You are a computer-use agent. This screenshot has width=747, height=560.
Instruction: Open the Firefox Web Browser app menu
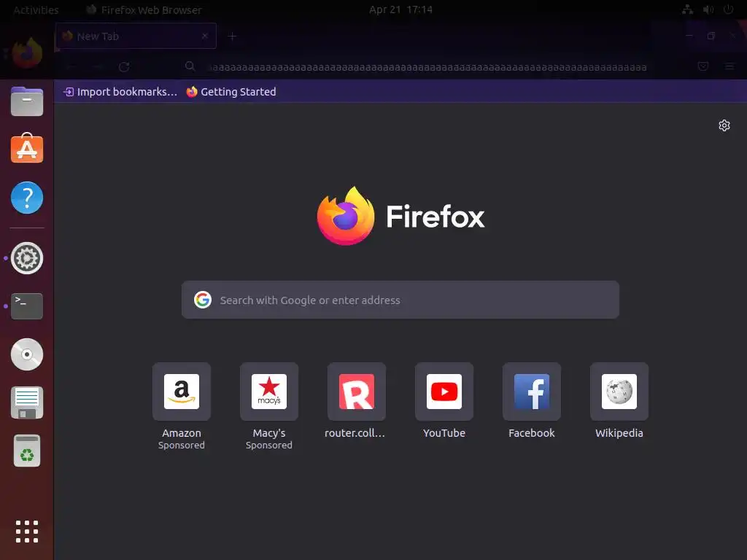click(144, 10)
